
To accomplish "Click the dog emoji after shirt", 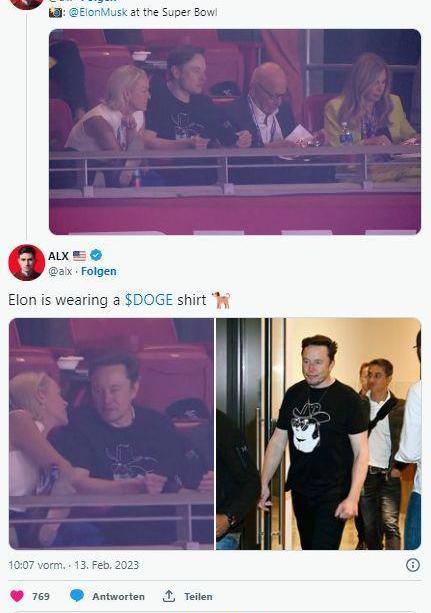I will coord(221,300).
